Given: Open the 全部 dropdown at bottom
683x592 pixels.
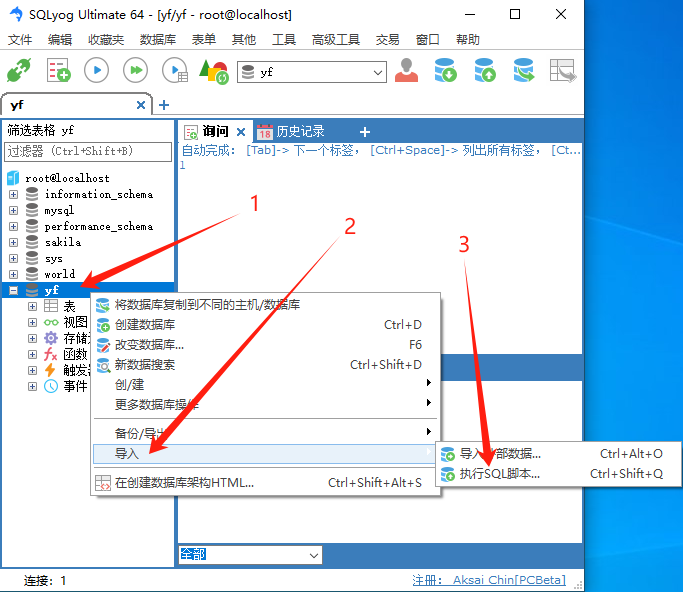Looking at the screenshot, I should 250,554.
